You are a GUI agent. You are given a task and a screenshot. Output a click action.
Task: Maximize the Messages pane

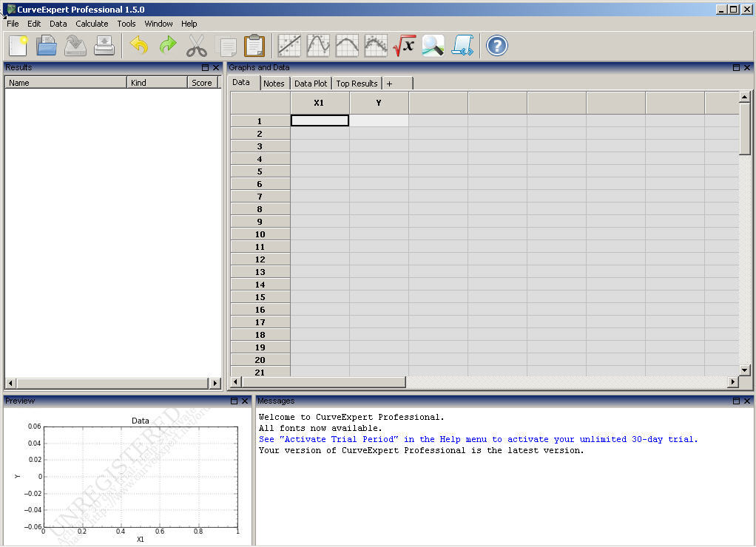pos(736,401)
